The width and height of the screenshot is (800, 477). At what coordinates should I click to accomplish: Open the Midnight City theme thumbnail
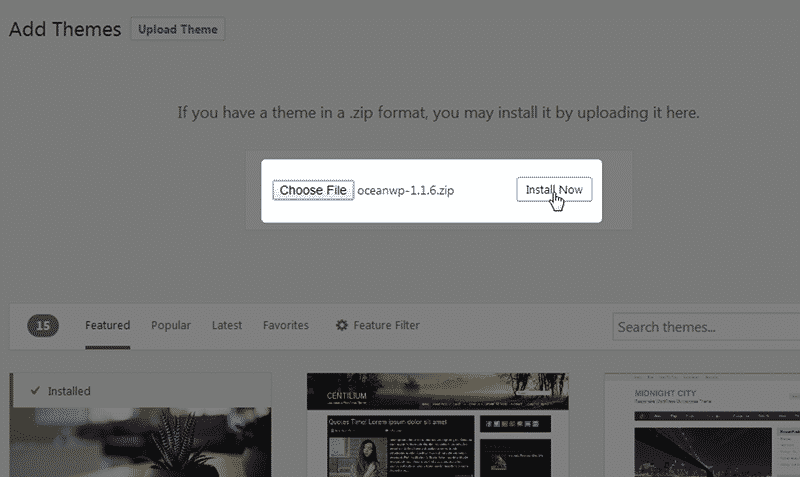pyautogui.click(x=702, y=425)
